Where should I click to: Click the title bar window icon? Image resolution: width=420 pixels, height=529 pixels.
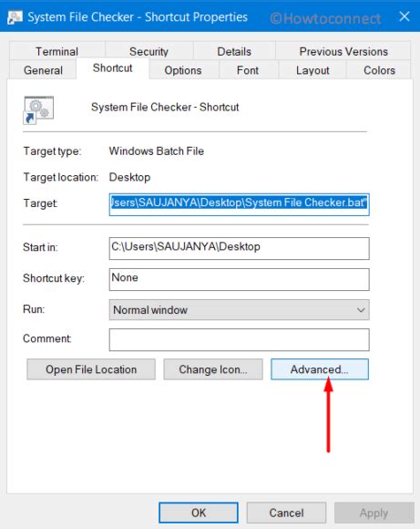pyautogui.click(x=15, y=16)
